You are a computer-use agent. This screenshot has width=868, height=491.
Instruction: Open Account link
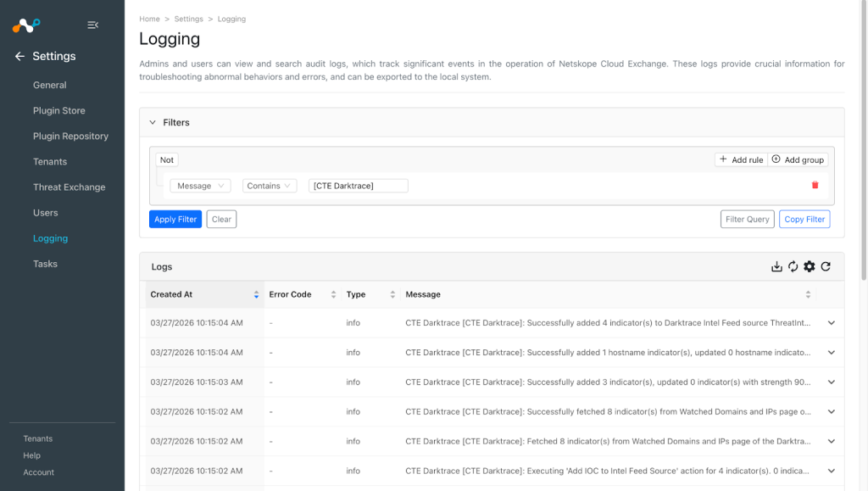[x=39, y=472]
